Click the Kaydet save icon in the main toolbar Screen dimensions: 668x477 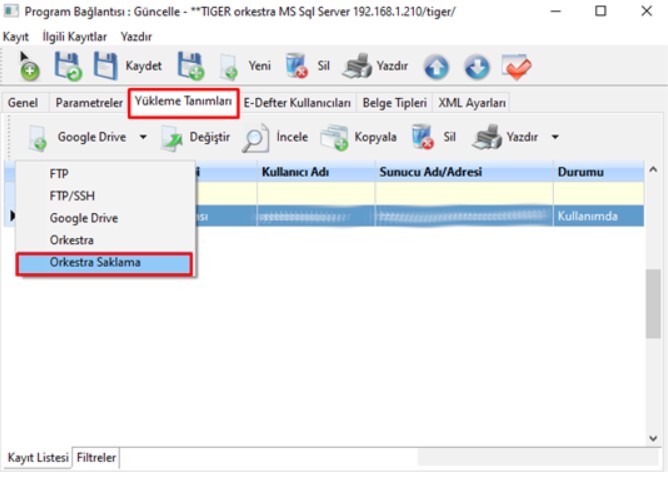click(x=106, y=66)
